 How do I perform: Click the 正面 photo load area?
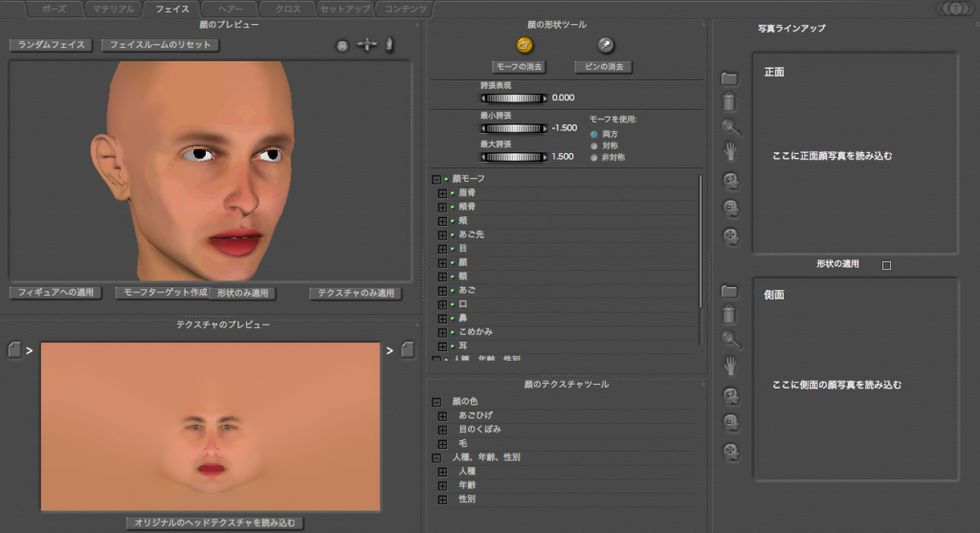[x=855, y=153]
